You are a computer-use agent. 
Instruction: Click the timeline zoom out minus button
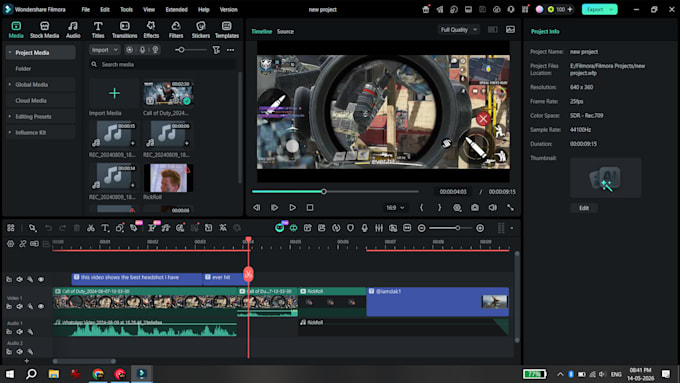click(x=422, y=228)
